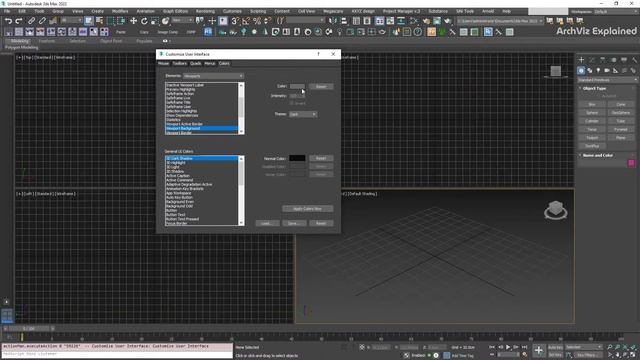This screenshot has width=640, height=360.
Task: Open the Quads tab in Customize dialog
Action: [x=196, y=64]
